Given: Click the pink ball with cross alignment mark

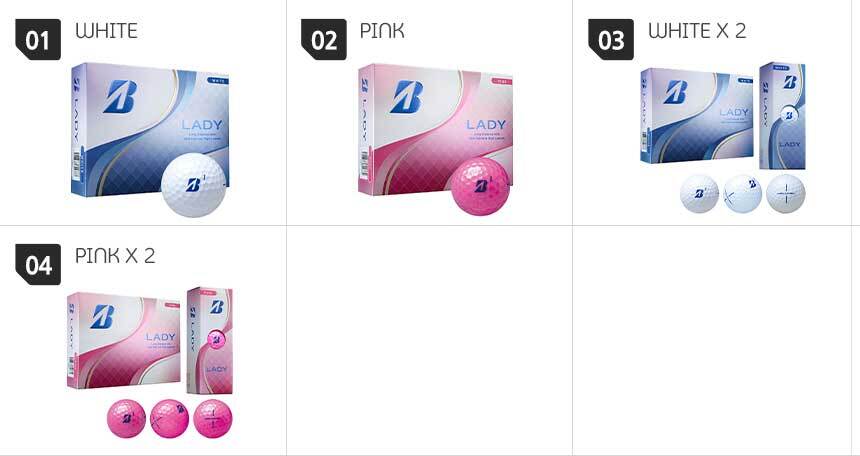Looking at the screenshot, I should [213, 419].
